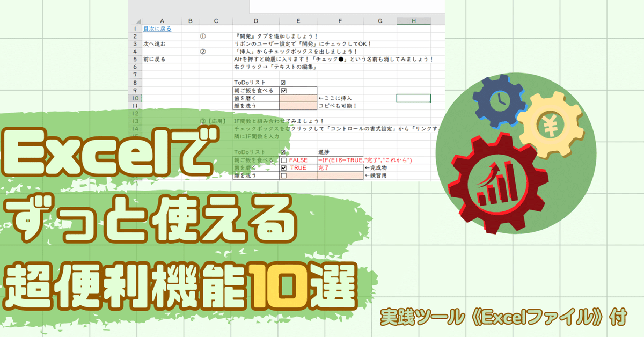Screen dimensions: 644x337
Task: Click check mark beside second ToDoリスト header
Action: click(283, 152)
